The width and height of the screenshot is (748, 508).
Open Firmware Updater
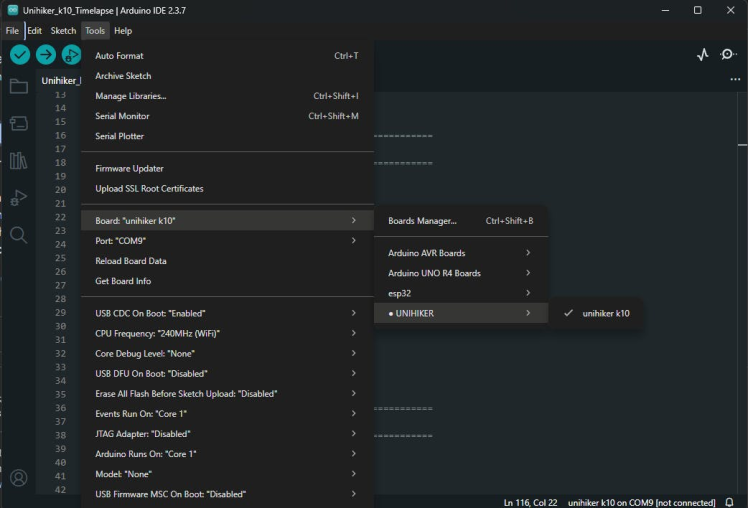[x=227, y=168]
